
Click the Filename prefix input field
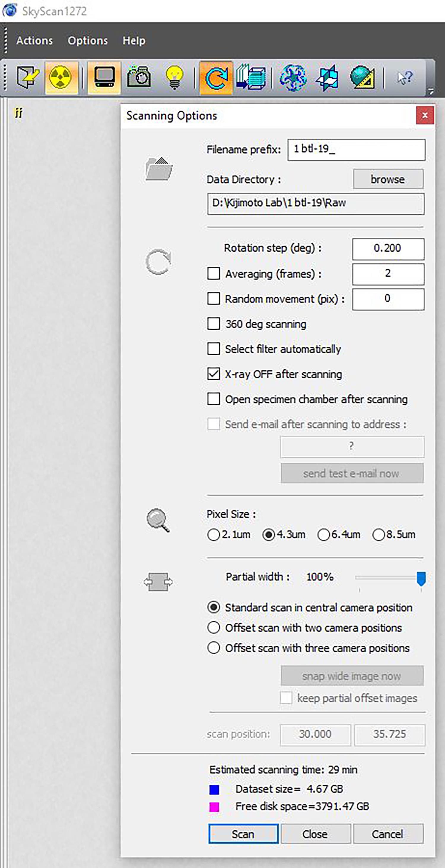[x=356, y=150]
